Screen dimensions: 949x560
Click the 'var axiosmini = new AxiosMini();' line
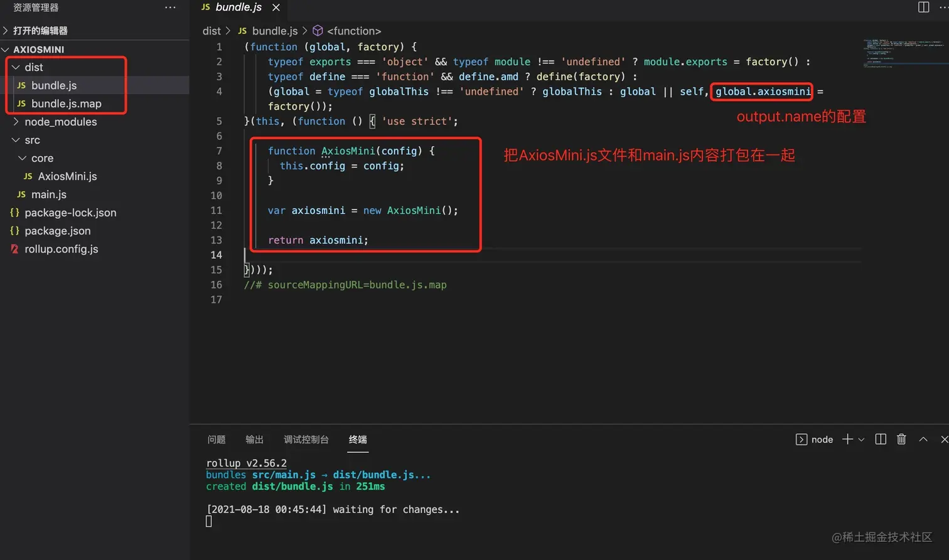(363, 211)
